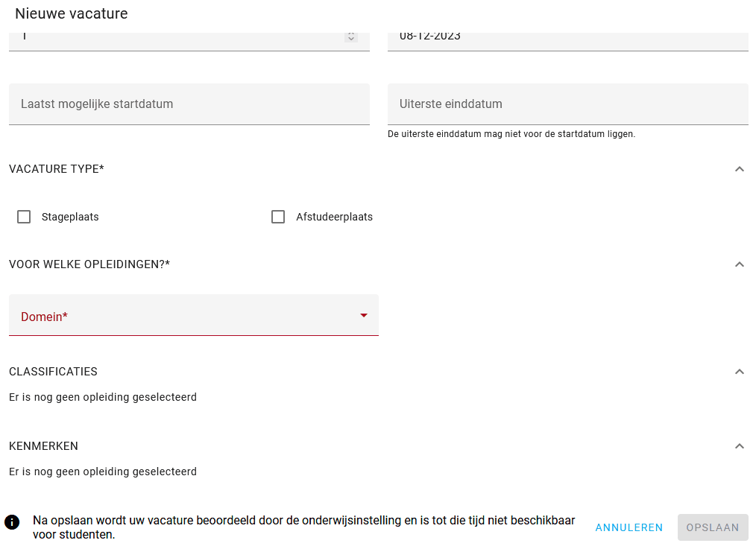
Task: Focus the Laatst mogelijke startdatum field
Action: pos(189,104)
